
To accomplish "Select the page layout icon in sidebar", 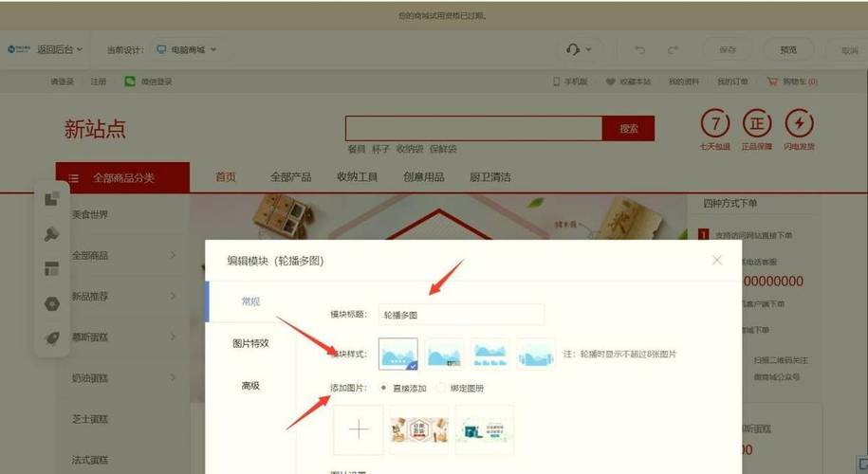I will point(52,269).
